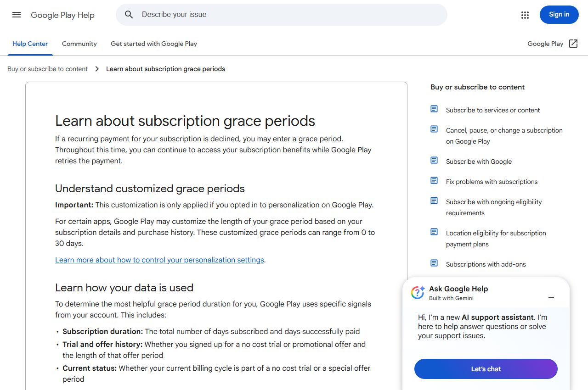The height and width of the screenshot is (390, 588).
Task: Open personalization settings learn more link
Action: [x=159, y=260]
